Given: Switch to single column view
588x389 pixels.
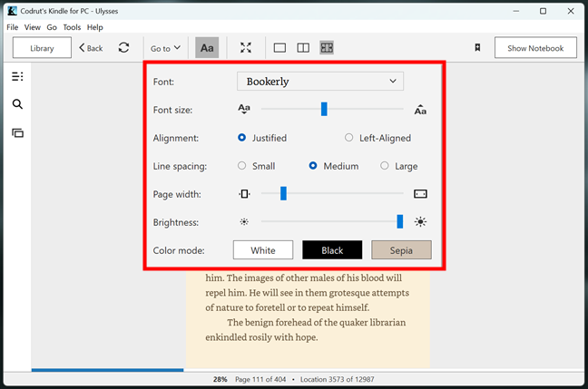Looking at the screenshot, I should coord(279,48).
